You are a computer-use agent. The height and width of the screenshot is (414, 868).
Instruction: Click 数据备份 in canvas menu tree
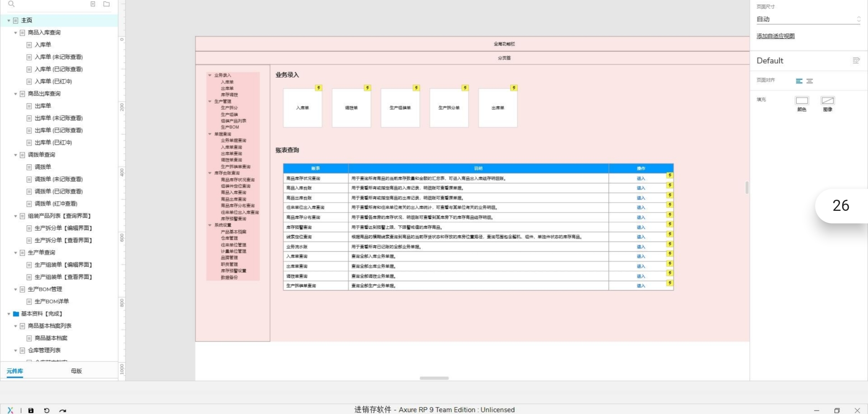229,278
